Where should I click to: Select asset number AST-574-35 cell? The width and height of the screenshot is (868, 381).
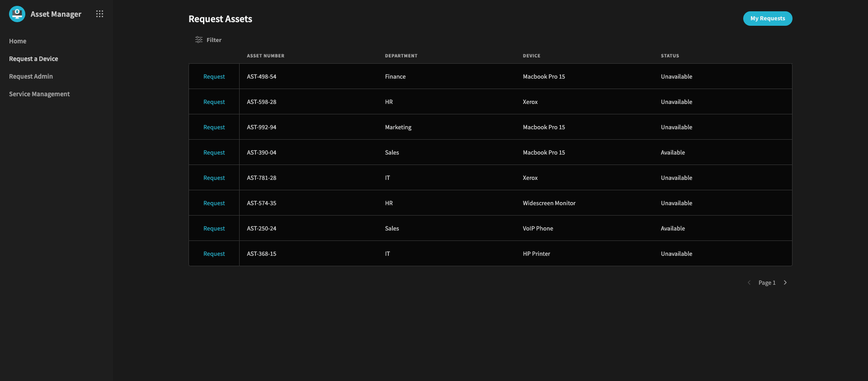tap(261, 203)
